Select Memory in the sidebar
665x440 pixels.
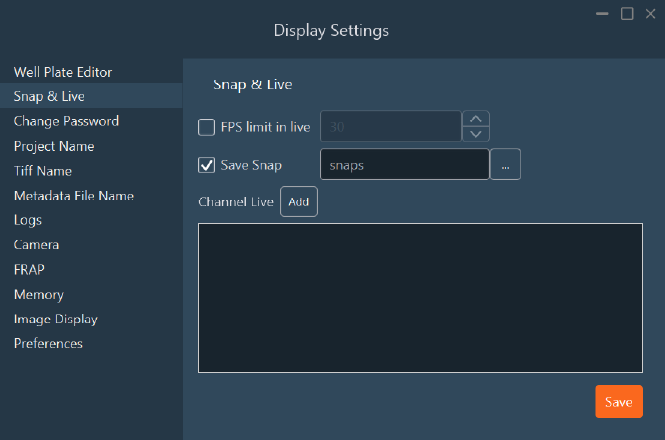pyautogui.click(x=38, y=295)
